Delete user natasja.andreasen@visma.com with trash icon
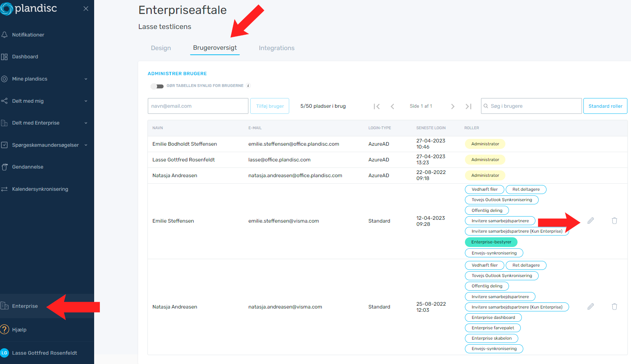The height and width of the screenshot is (364, 631). (x=614, y=307)
